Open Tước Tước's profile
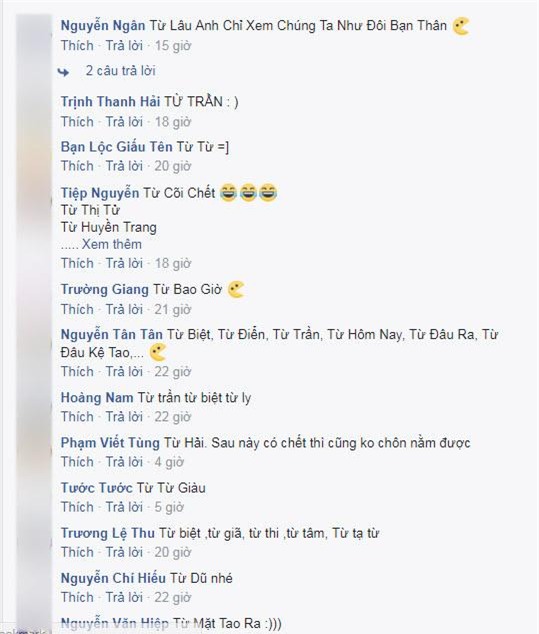This screenshot has height=634, width=539. click(x=97, y=488)
